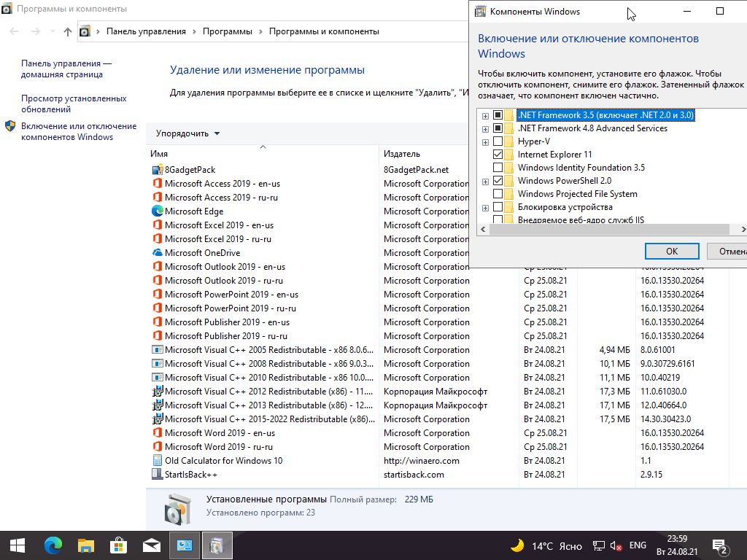Open Просмотр установленных обновлений link
Screen dimensions: 747x560
point(74,104)
